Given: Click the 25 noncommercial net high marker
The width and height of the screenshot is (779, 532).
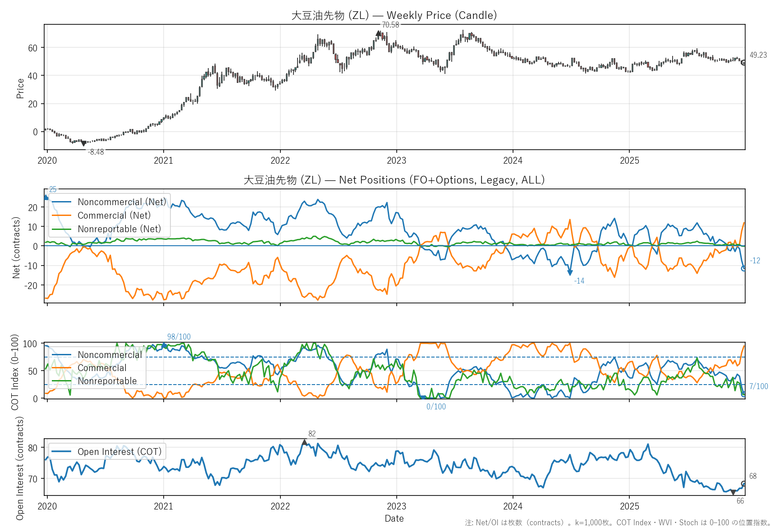Looking at the screenshot, I should [x=46, y=197].
